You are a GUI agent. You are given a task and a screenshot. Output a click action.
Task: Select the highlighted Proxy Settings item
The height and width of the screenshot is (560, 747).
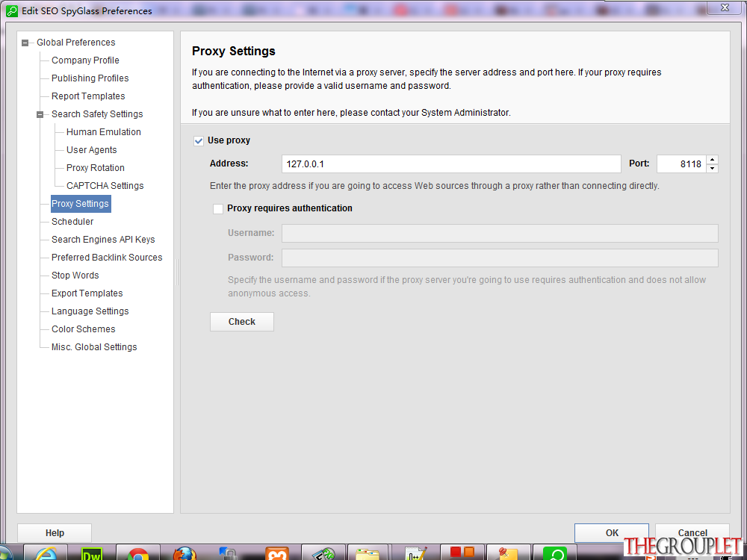81,204
